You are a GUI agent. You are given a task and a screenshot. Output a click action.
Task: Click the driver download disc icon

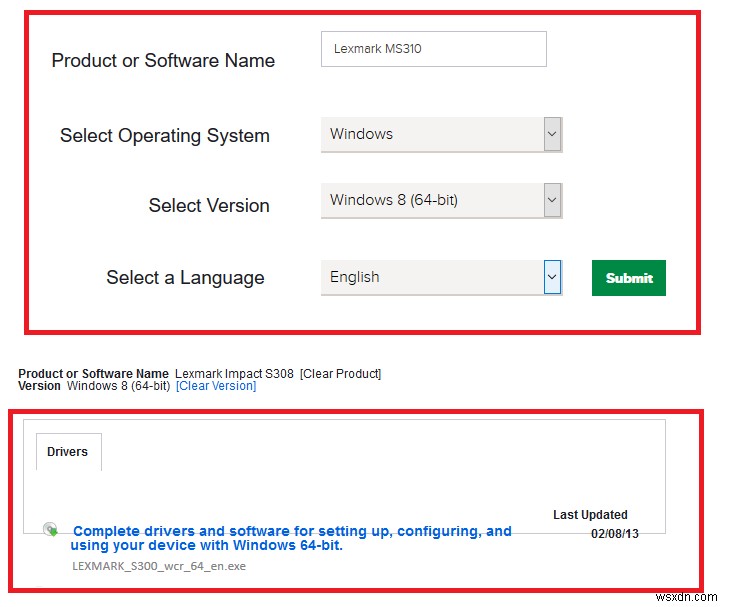tap(50, 529)
